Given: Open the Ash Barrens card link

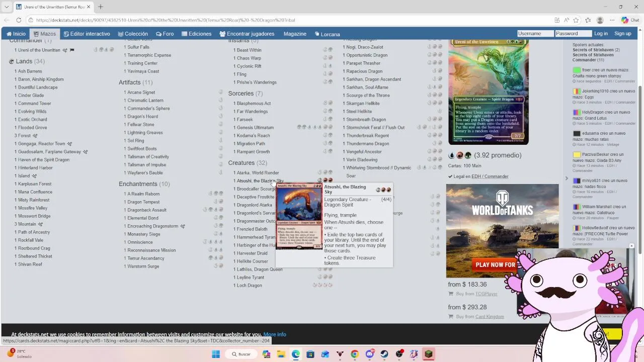Looking at the screenshot, I should (x=30, y=71).
